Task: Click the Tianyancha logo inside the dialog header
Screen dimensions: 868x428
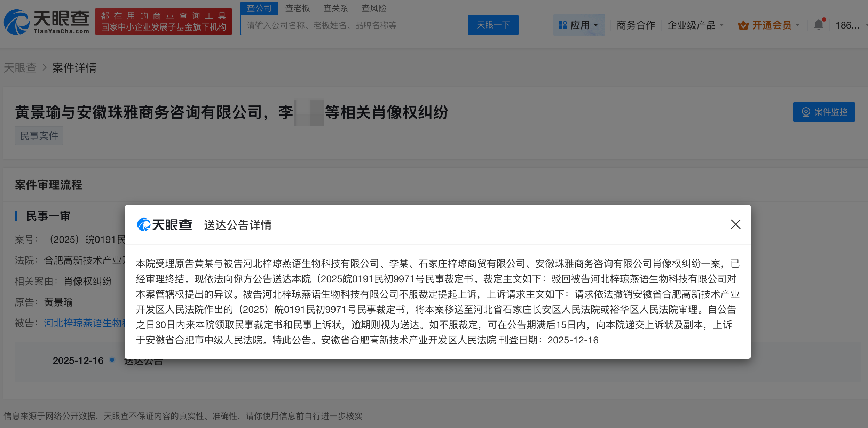Action: tap(164, 224)
